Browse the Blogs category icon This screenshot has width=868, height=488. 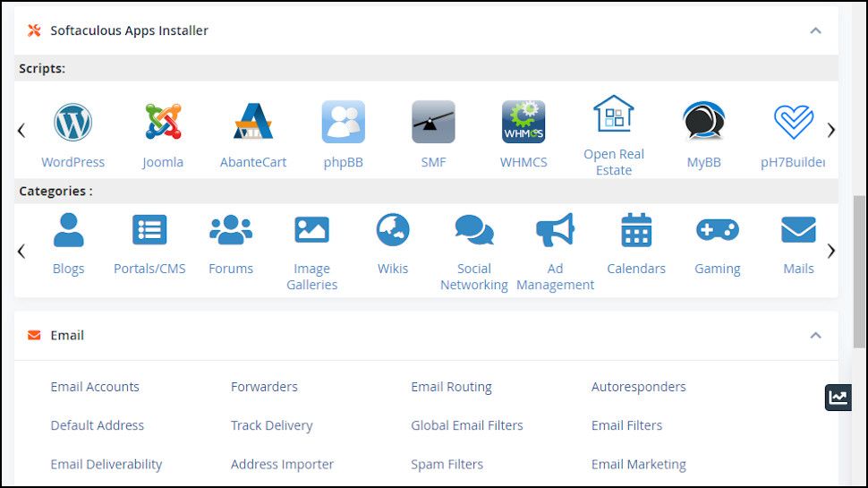point(69,230)
